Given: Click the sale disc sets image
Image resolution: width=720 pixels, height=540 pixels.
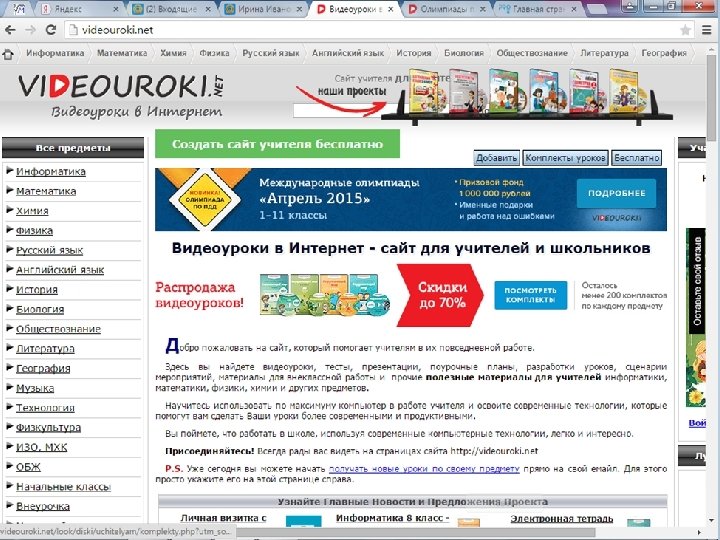Looking at the screenshot, I should 325,295.
